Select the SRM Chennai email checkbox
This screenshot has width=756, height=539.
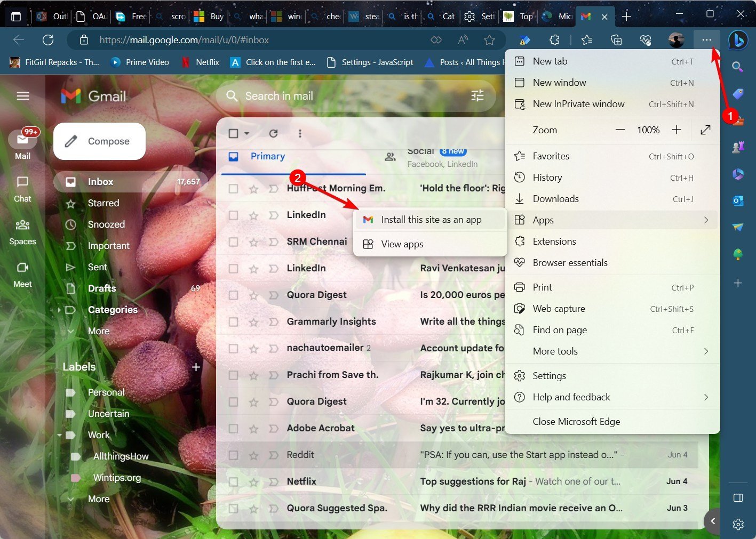click(x=233, y=242)
